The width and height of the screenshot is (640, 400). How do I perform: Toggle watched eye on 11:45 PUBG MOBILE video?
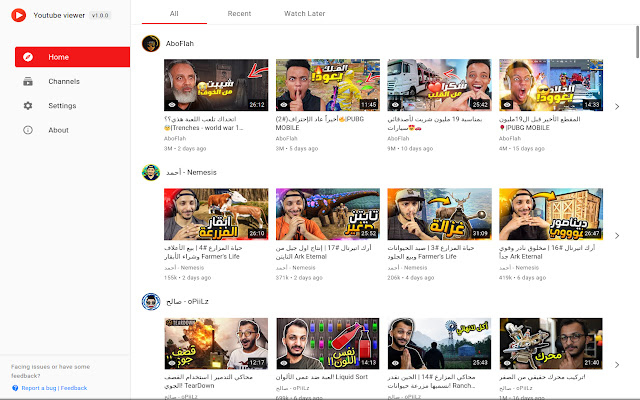pyautogui.click(x=284, y=104)
